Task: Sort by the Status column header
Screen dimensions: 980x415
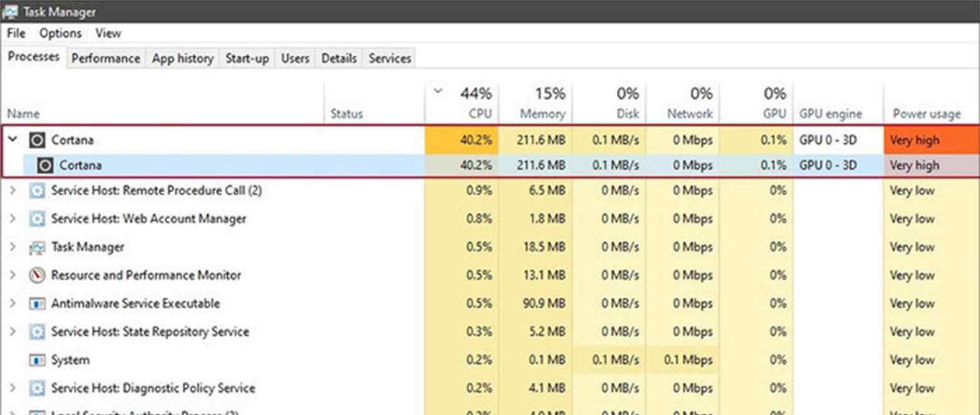Action: [x=346, y=114]
